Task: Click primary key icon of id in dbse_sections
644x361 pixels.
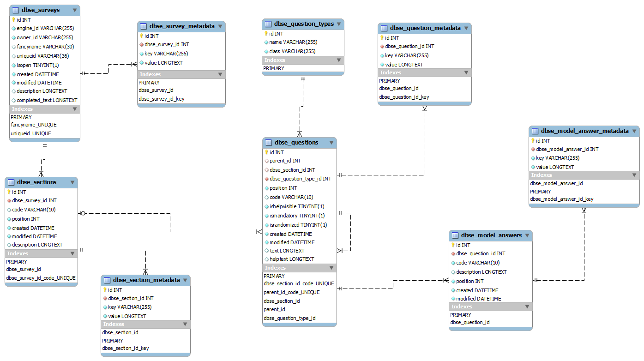Action: (x=9, y=192)
